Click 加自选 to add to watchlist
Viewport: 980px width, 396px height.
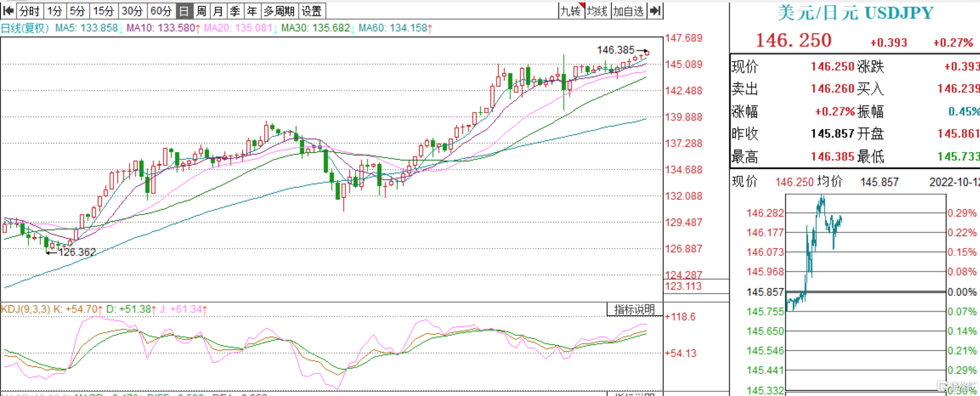tap(628, 11)
